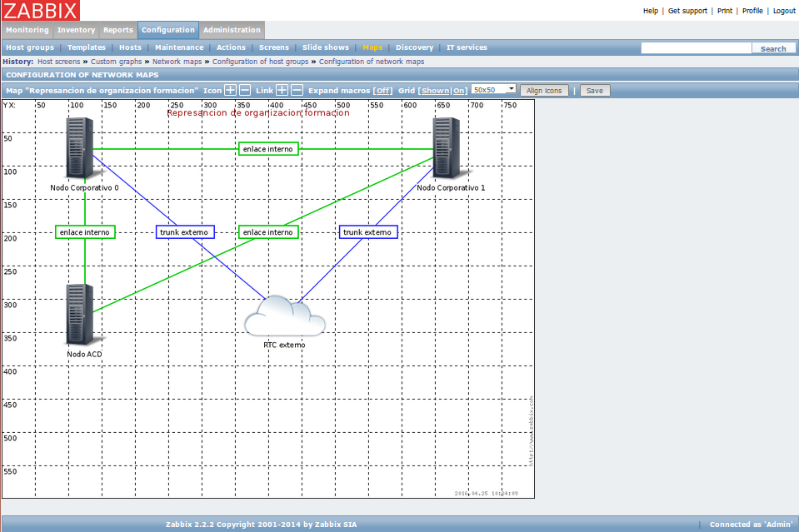Select the Nodo Corporativo 1 server icon

[447, 147]
